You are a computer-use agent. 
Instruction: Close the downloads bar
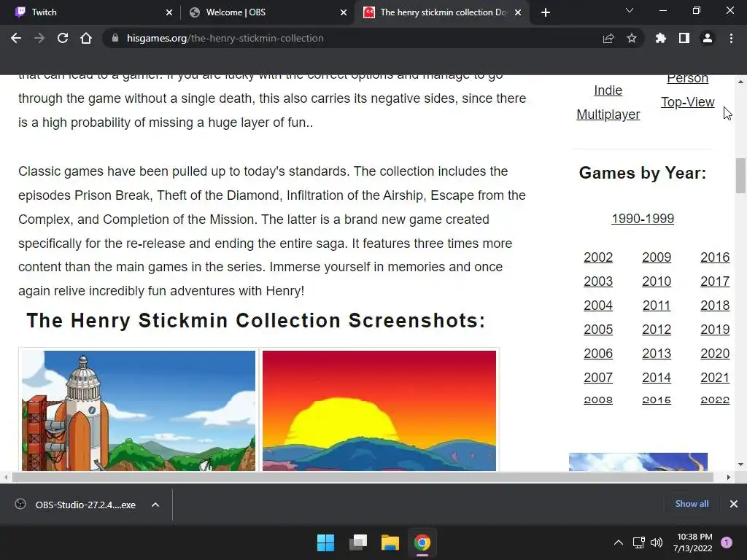tap(734, 504)
